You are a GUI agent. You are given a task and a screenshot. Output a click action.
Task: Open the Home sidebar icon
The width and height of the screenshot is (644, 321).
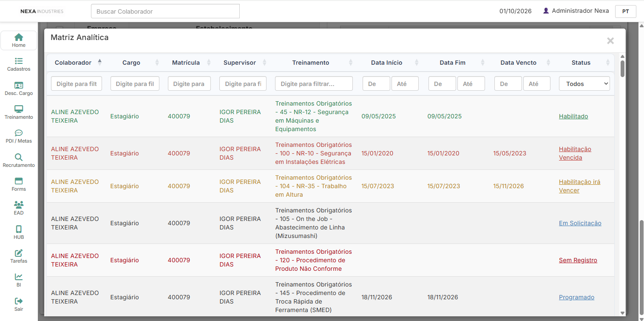click(19, 37)
